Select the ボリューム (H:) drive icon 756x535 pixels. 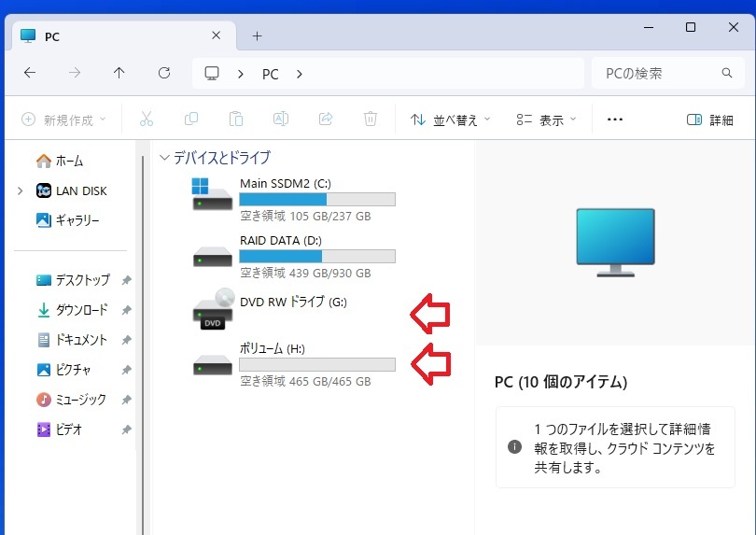point(213,365)
